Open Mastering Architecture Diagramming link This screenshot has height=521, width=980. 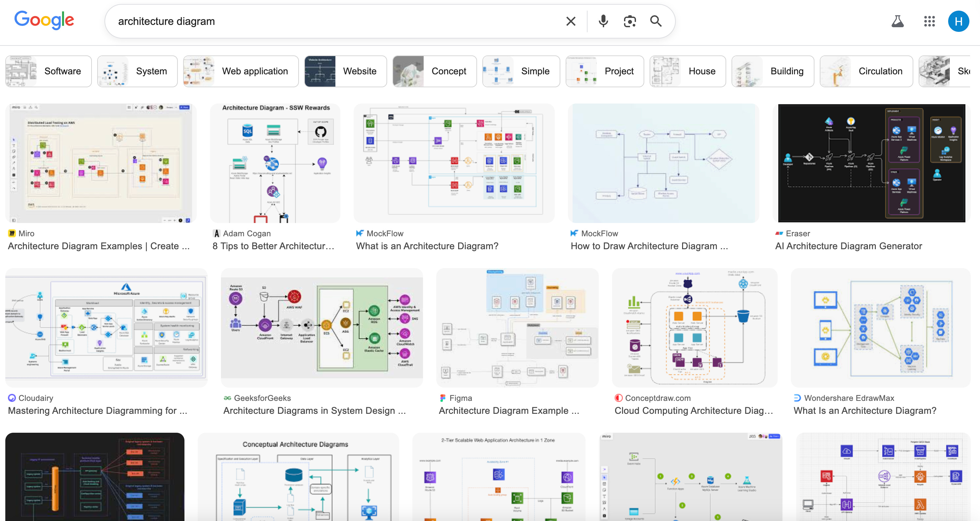[98, 411]
